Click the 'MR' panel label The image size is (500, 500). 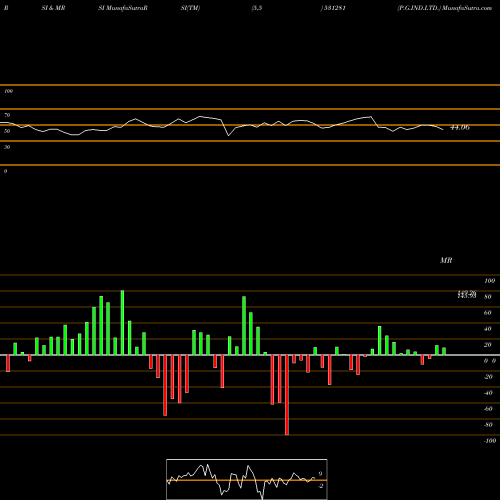pyautogui.click(x=446, y=260)
